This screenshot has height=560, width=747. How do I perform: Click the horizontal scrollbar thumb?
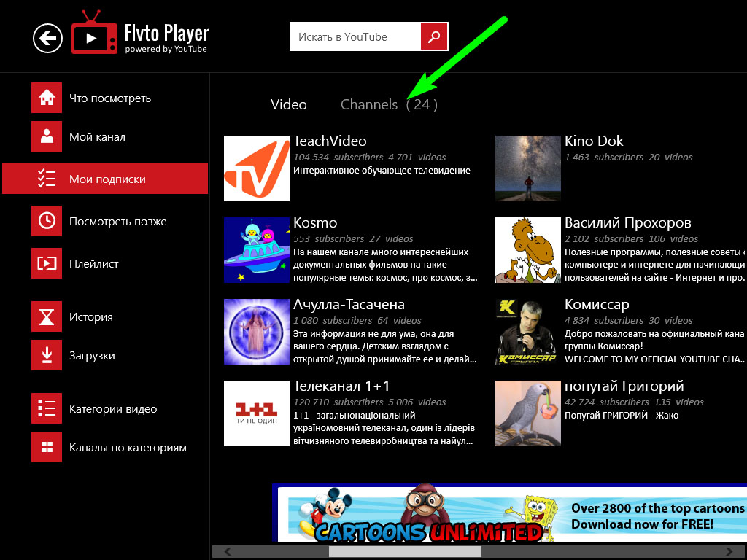[x=405, y=551]
